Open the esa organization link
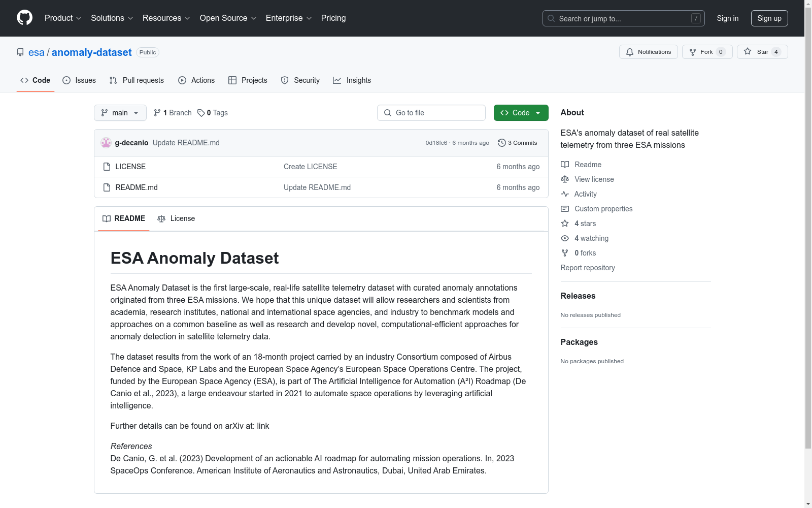812x508 pixels. tap(37, 52)
